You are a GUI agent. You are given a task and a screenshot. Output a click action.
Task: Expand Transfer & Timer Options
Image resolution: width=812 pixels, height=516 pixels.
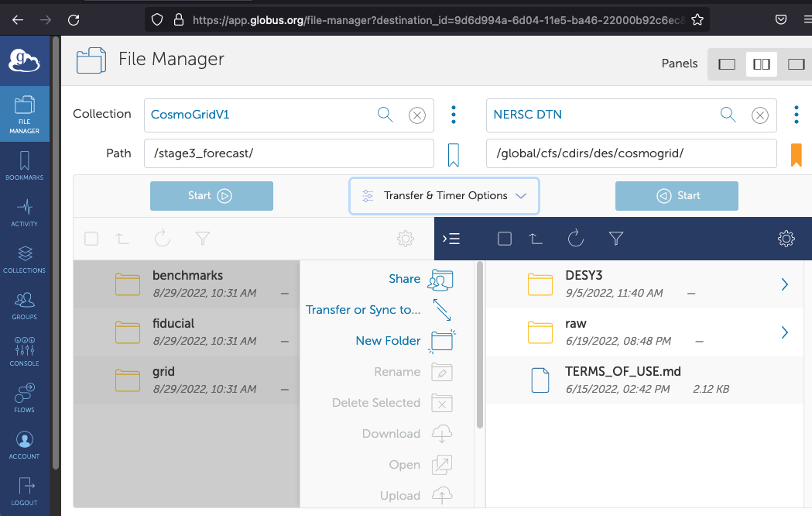pyautogui.click(x=444, y=196)
